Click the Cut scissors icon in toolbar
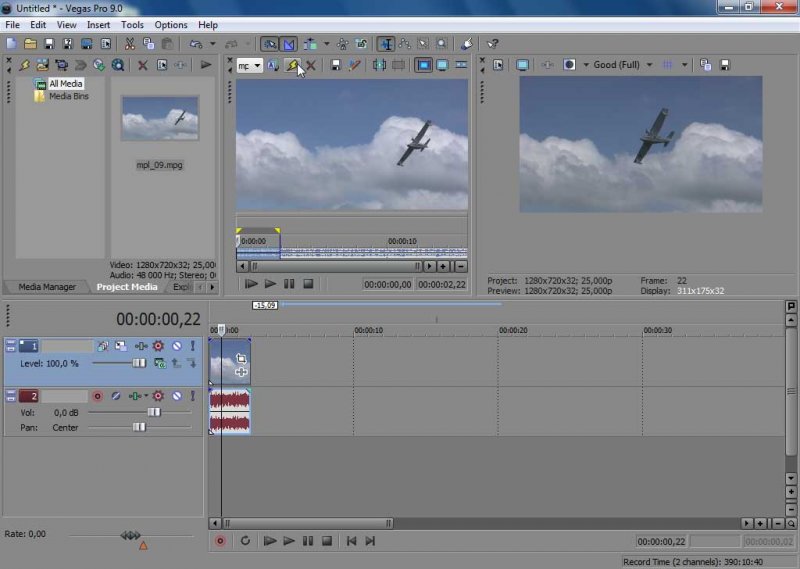The height and width of the screenshot is (569, 800). 129,44
